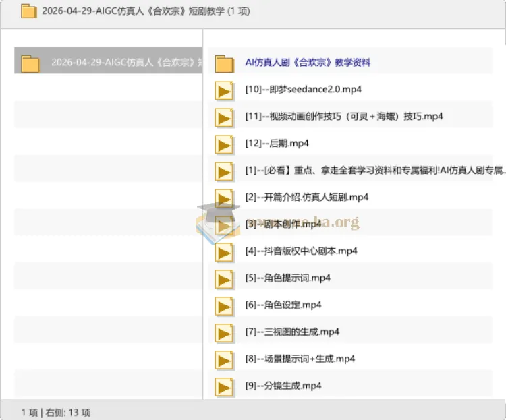
Task: Click status bar text 1 项 | 右侧: 13 项
Action: coord(56,413)
